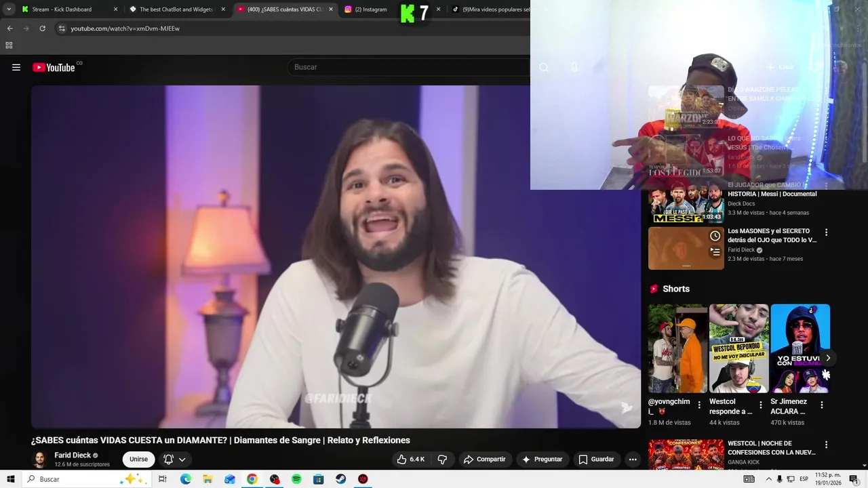Switch ESP input language indicator
868x488 pixels.
[x=804, y=479]
